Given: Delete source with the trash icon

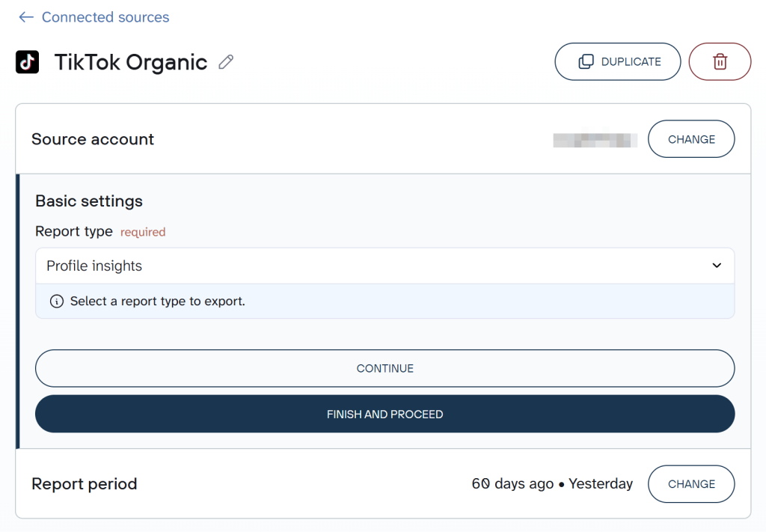Looking at the screenshot, I should (x=720, y=62).
